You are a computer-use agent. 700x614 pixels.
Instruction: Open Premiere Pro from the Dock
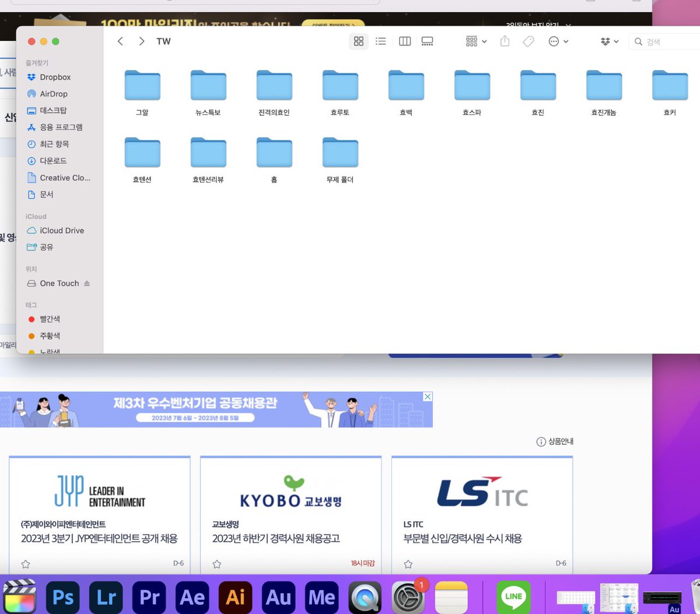coord(149,597)
